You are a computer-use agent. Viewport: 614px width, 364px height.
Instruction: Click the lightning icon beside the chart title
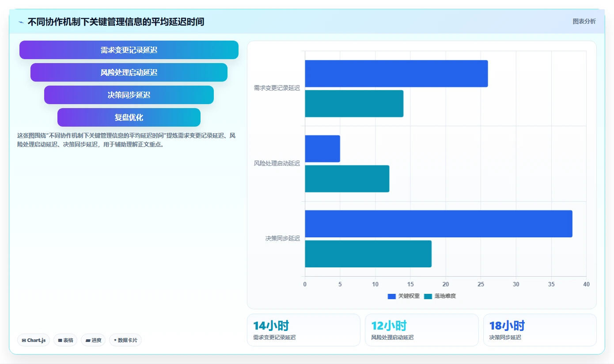click(21, 22)
